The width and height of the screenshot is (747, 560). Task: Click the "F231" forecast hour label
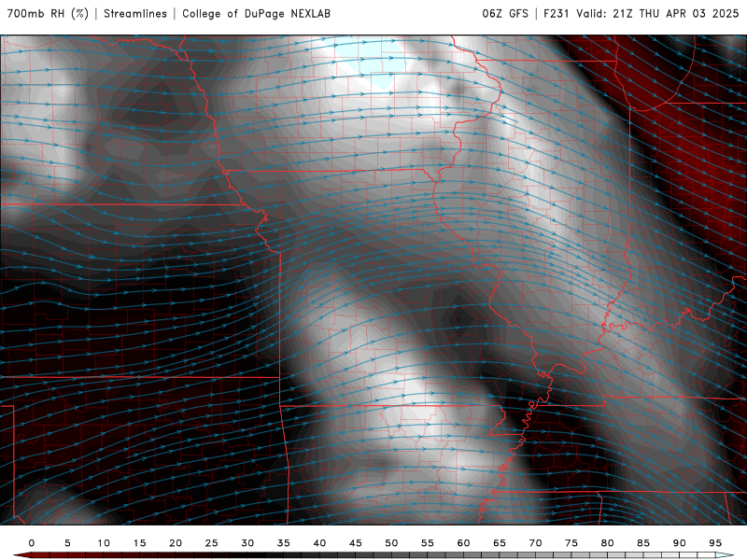[556, 13]
